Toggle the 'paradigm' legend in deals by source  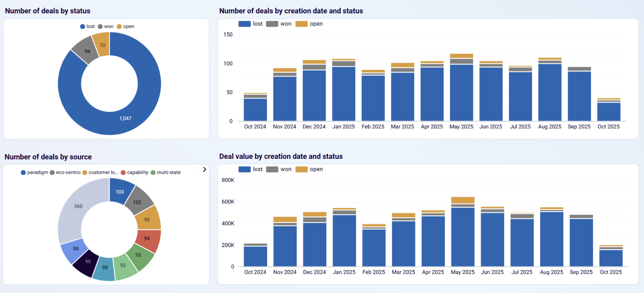tap(36, 172)
